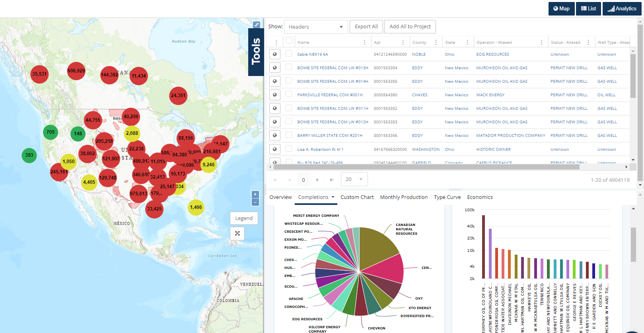Open the State column options menu

point(467,42)
